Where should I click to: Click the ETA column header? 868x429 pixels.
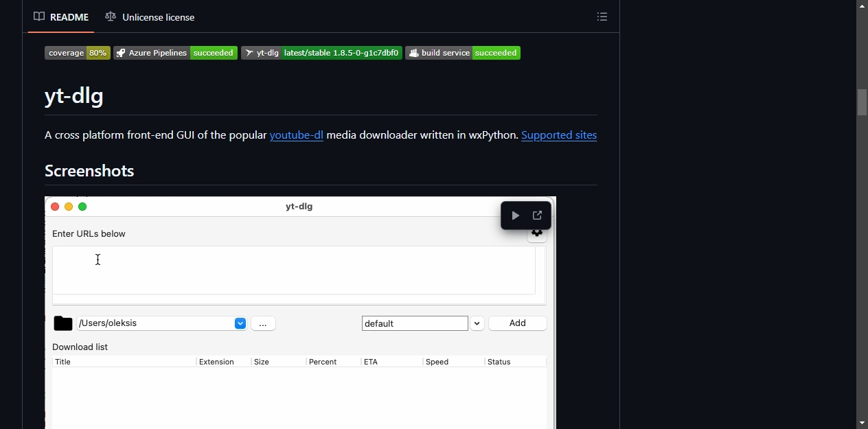(392, 362)
